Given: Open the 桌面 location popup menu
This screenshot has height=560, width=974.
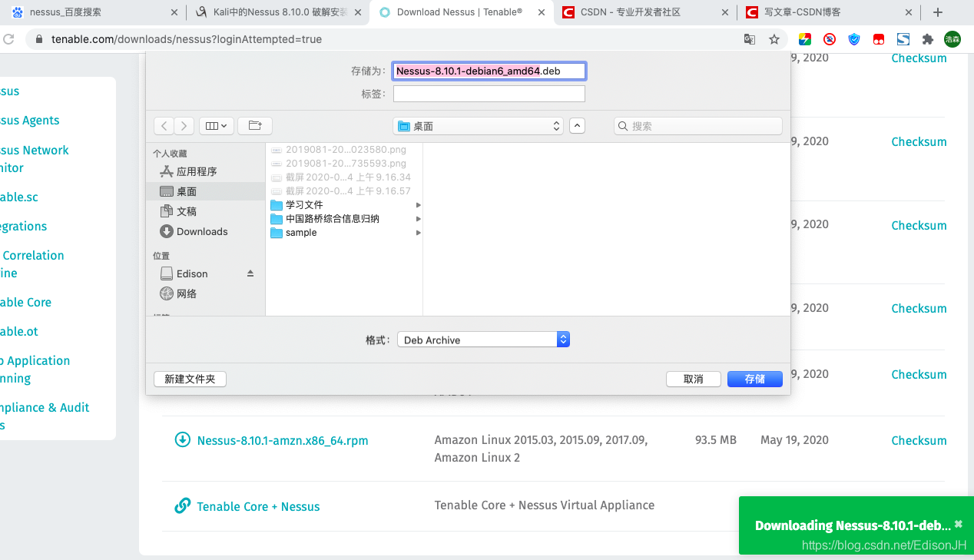Looking at the screenshot, I should [478, 126].
